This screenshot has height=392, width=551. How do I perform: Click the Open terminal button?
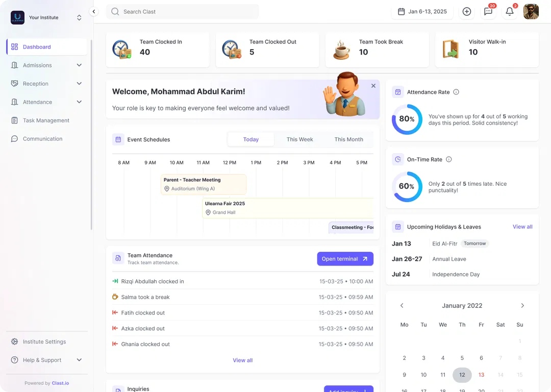coord(345,259)
